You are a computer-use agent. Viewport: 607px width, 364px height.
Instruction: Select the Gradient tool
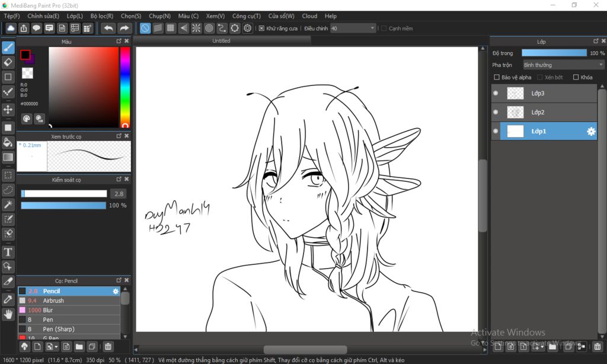8,157
